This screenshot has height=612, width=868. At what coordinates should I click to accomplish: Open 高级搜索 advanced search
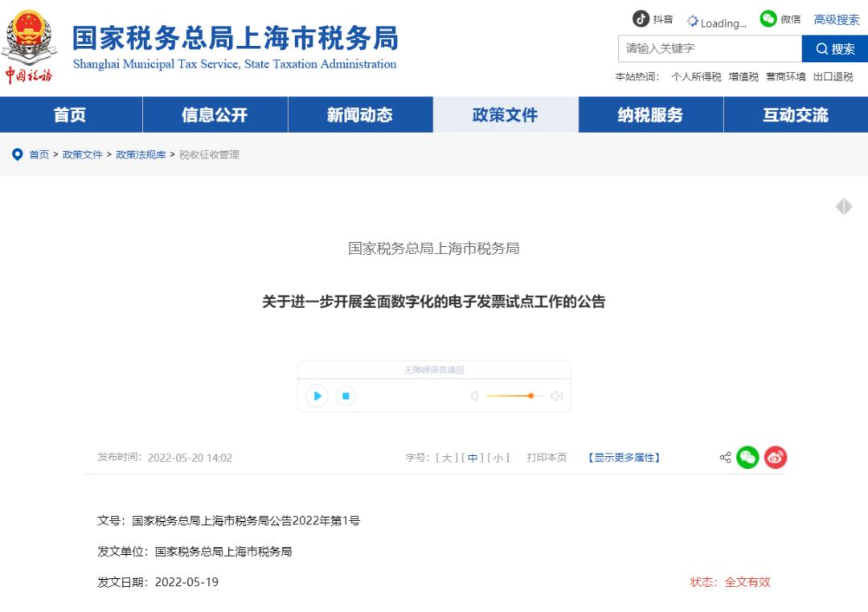tap(834, 19)
